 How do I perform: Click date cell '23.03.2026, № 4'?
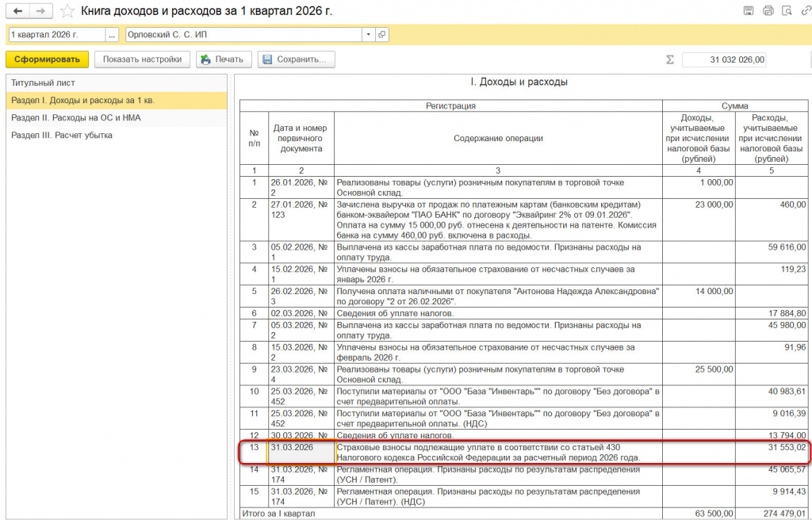pyautogui.click(x=301, y=374)
